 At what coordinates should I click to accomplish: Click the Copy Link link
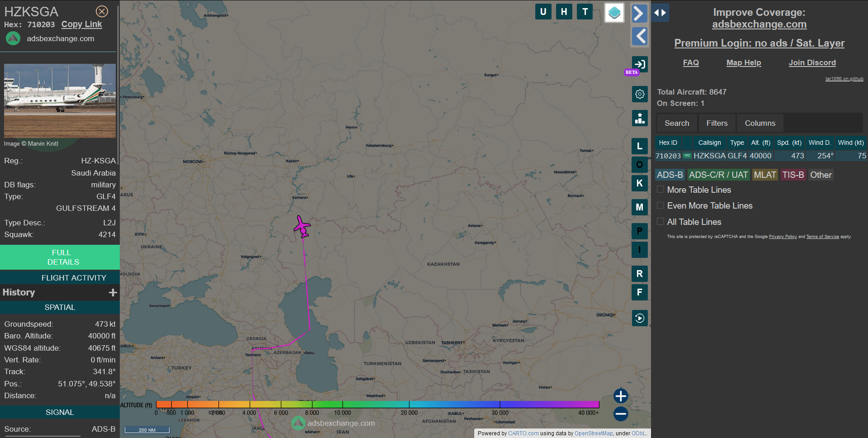pyautogui.click(x=82, y=24)
